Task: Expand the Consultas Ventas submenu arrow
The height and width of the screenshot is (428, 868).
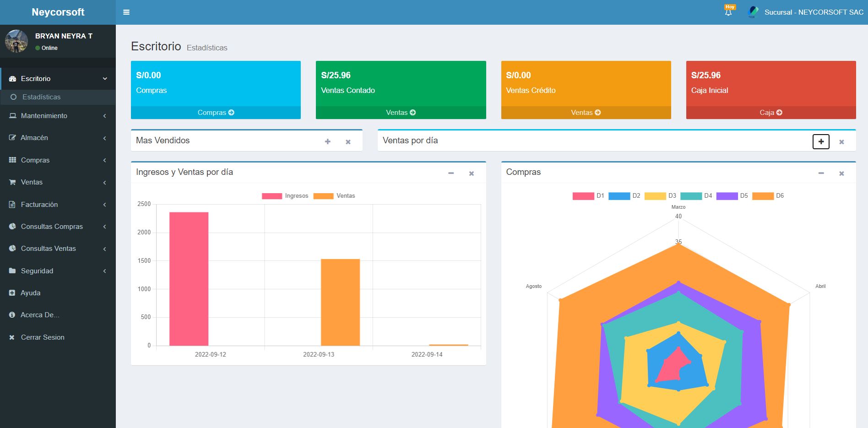Action: (105, 249)
